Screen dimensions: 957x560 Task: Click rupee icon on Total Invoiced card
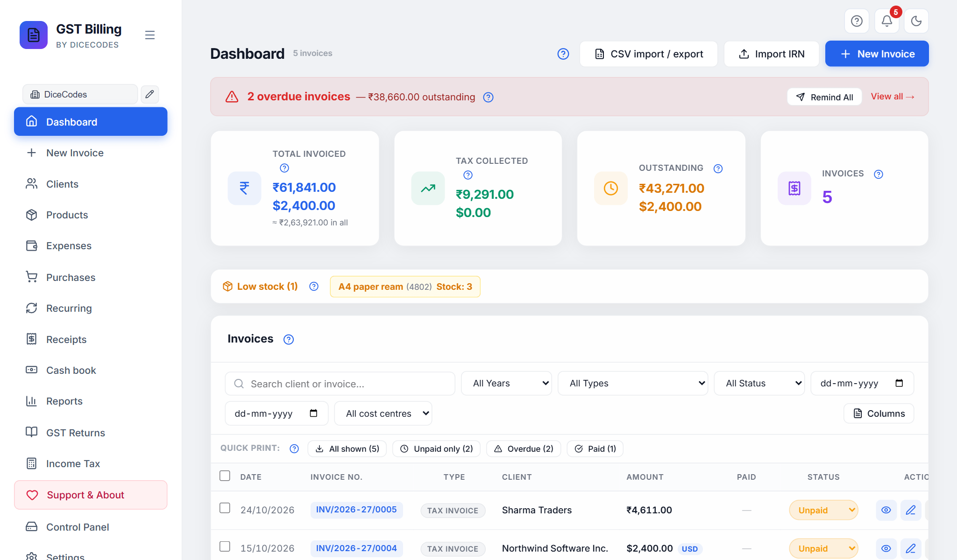[x=244, y=188]
